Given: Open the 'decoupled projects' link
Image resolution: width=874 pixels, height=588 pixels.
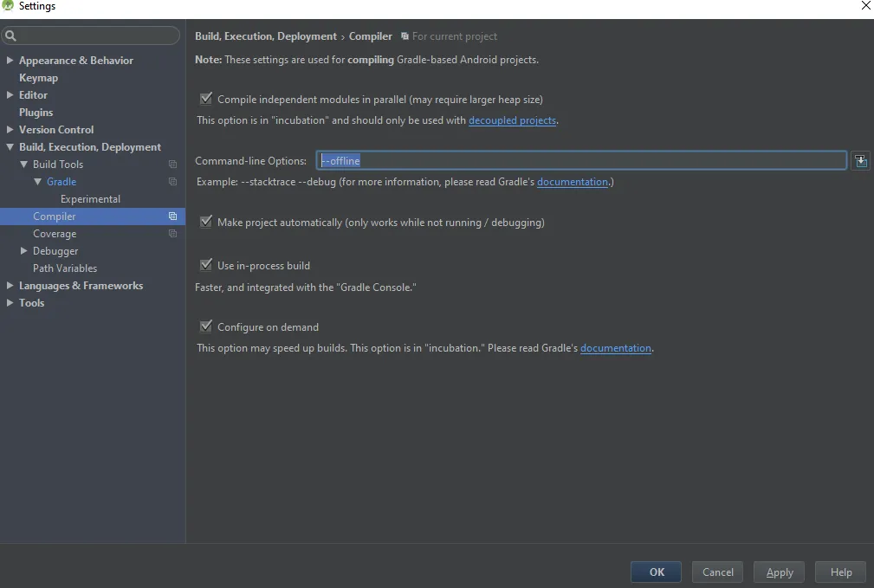Looking at the screenshot, I should (x=512, y=120).
